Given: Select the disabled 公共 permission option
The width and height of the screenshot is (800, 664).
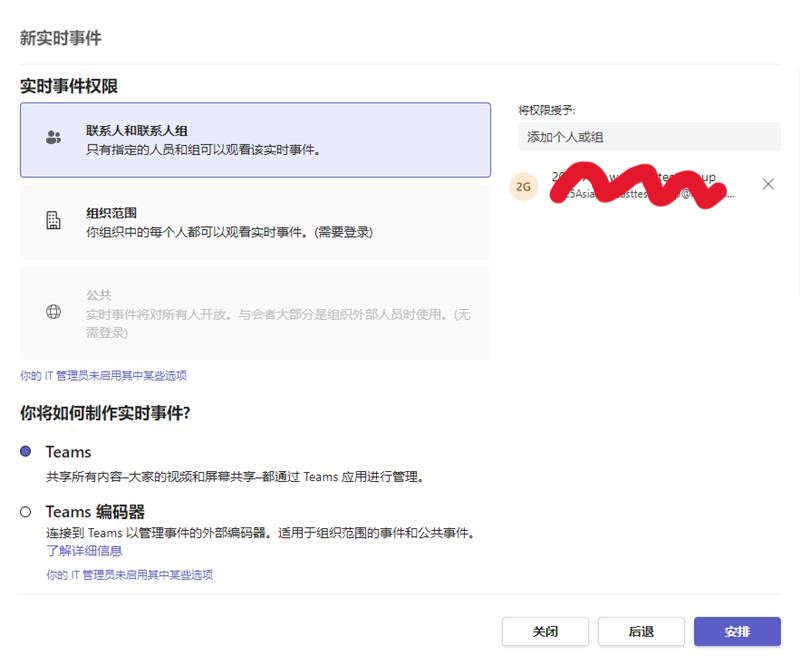Looking at the screenshot, I should [x=255, y=313].
